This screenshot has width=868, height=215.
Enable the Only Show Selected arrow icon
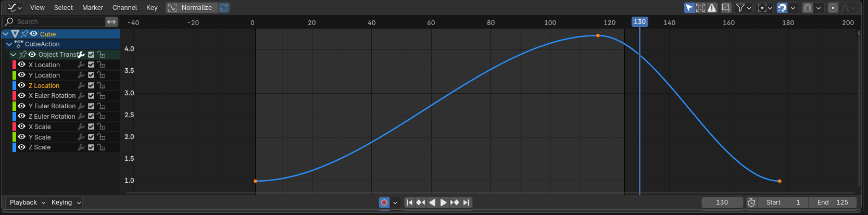click(689, 8)
